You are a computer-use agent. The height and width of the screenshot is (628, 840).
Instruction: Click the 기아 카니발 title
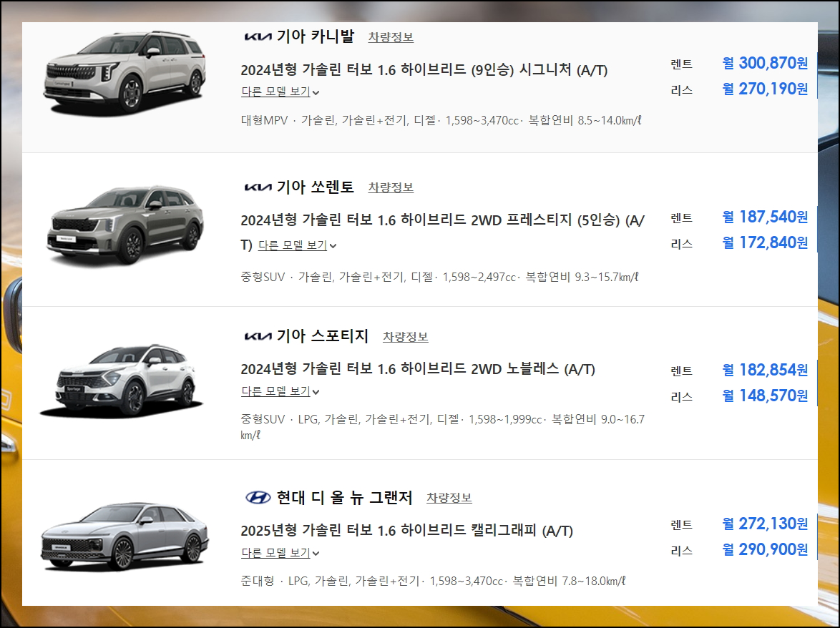point(315,36)
